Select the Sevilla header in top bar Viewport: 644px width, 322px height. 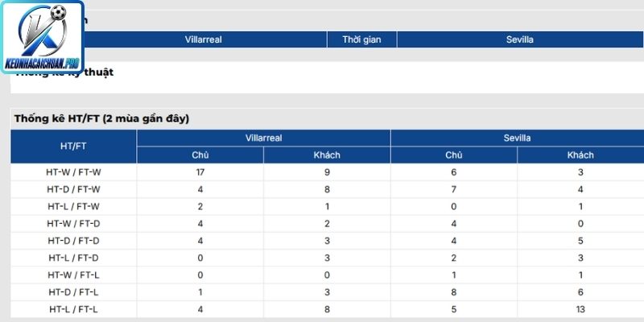tap(520, 39)
